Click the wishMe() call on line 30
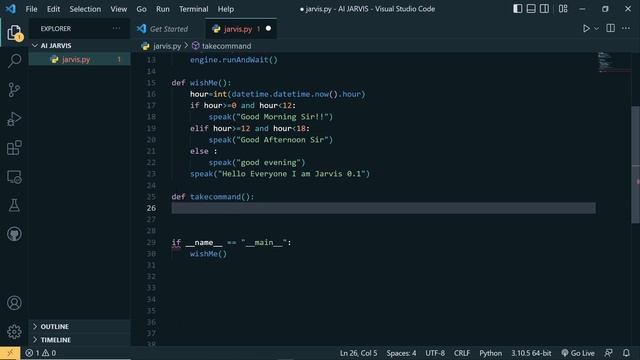The width and height of the screenshot is (640, 360). pos(208,254)
